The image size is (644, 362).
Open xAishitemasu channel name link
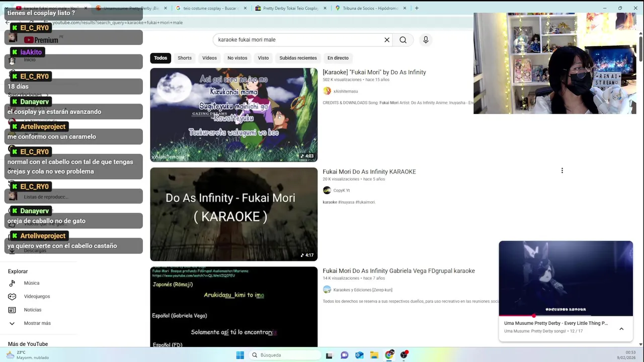click(346, 92)
